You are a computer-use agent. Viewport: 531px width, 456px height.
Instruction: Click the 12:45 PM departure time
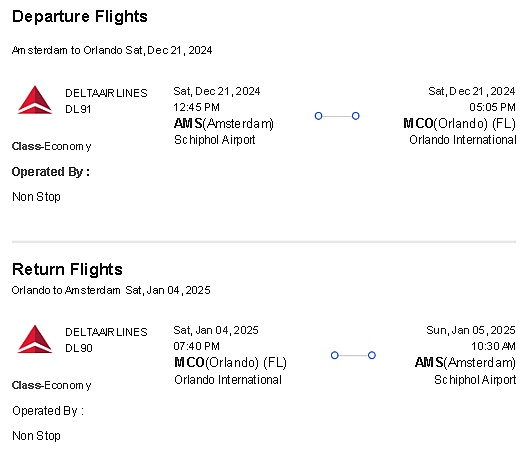pos(196,107)
